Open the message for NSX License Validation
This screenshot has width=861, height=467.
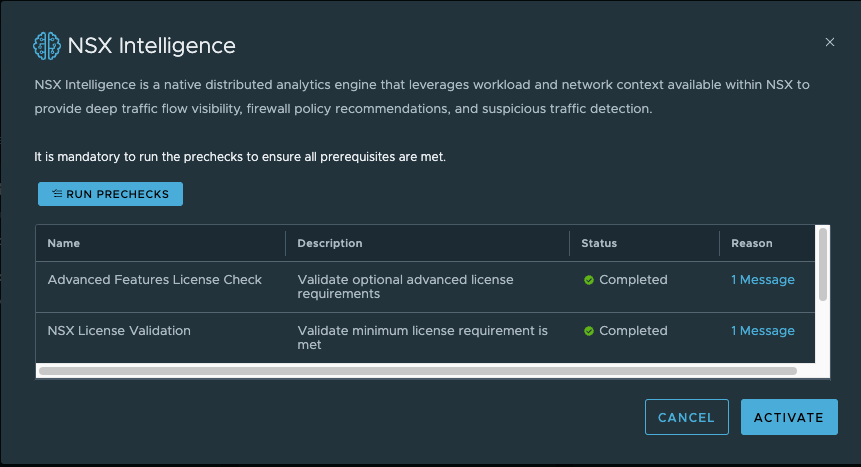763,331
